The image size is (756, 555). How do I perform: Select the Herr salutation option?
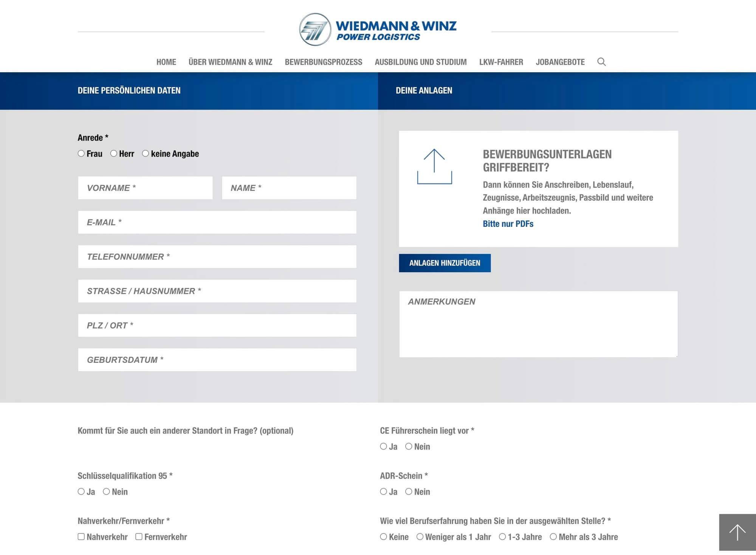(114, 153)
